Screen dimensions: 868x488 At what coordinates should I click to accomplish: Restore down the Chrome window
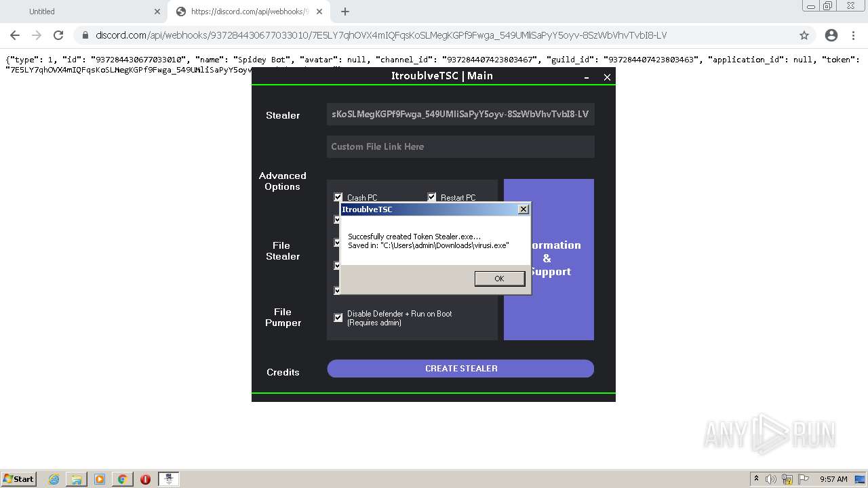[828, 6]
